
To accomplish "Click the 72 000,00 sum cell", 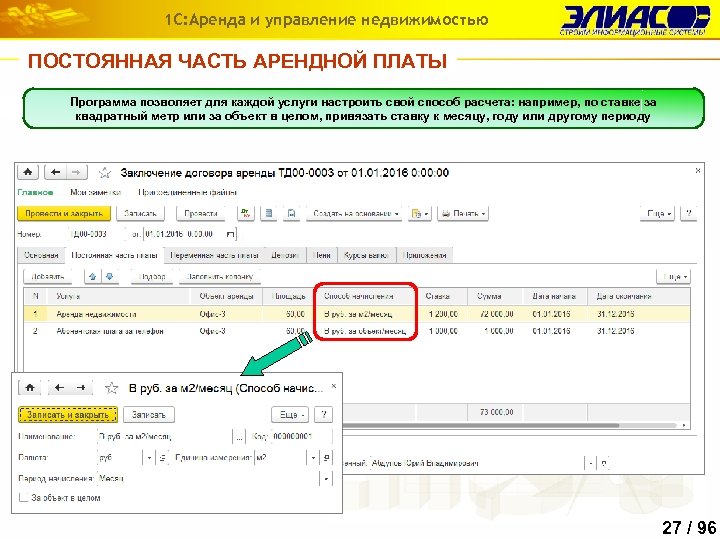I will pyautogui.click(x=495, y=314).
